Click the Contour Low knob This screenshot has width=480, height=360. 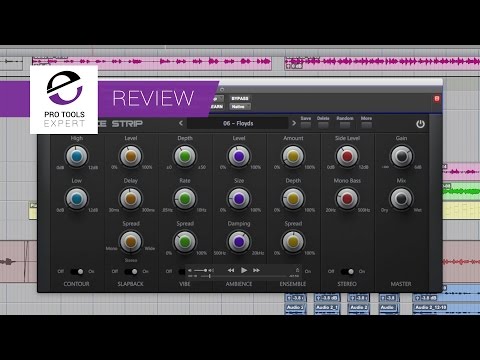click(x=77, y=199)
